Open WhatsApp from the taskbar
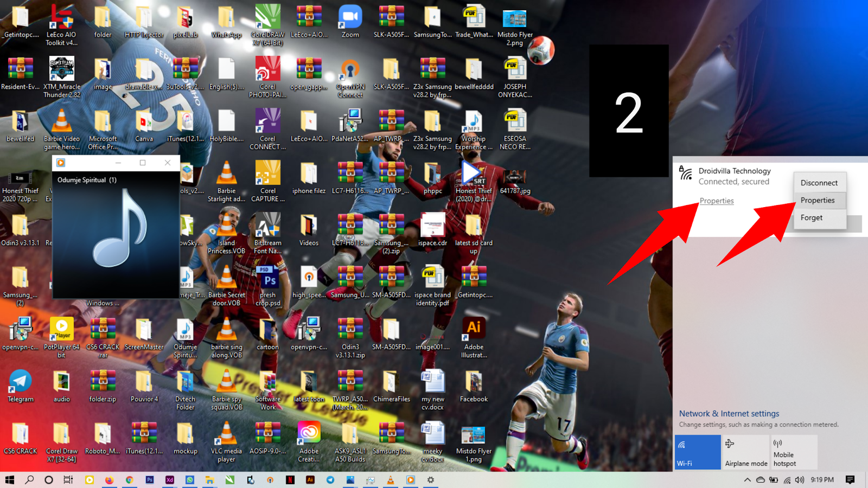The image size is (868, 488). (x=189, y=480)
